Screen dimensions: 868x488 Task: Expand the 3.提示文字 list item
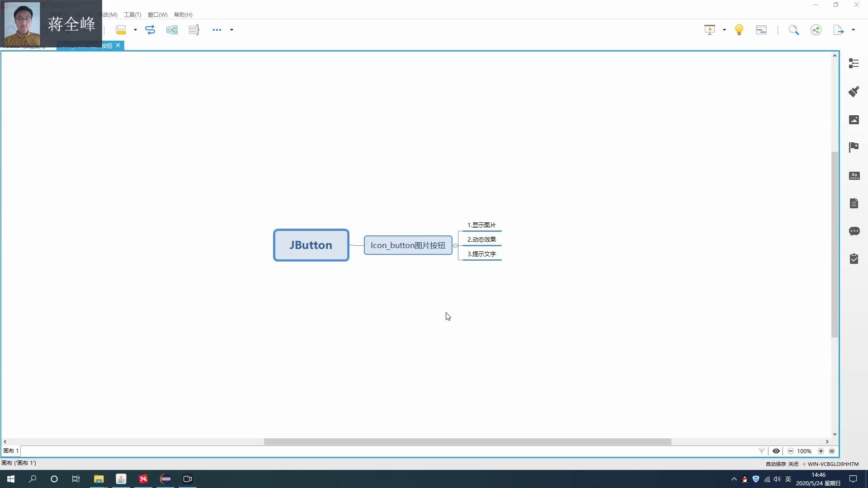[x=504, y=253]
